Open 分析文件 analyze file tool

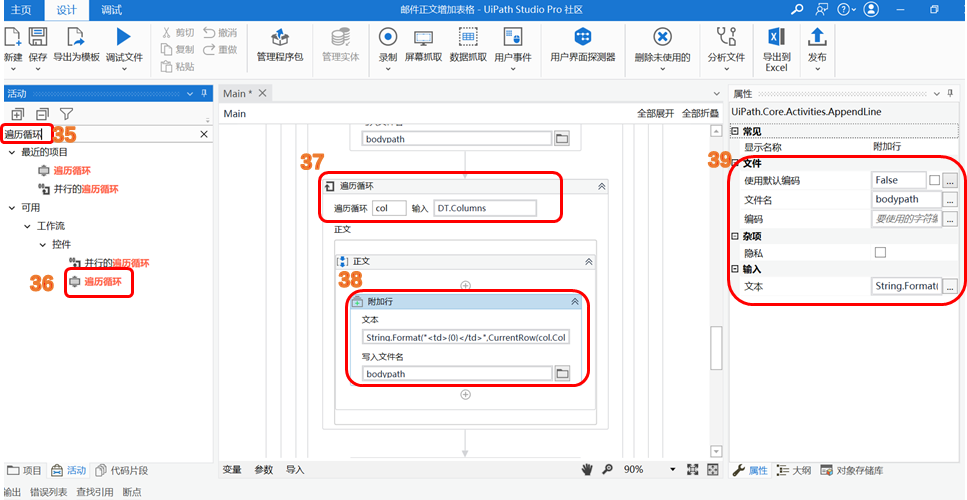tap(726, 38)
